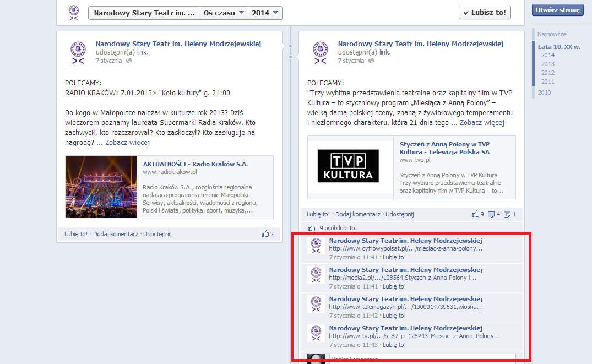Jump to year 2013 in timeline sidebar
The image size is (592, 364).
(547, 64)
